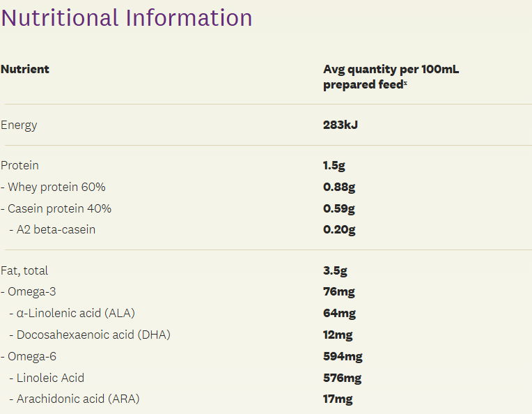Image resolution: width=532 pixels, height=414 pixels.
Task: Select the A2 beta-casein row label
Action: (56, 229)
